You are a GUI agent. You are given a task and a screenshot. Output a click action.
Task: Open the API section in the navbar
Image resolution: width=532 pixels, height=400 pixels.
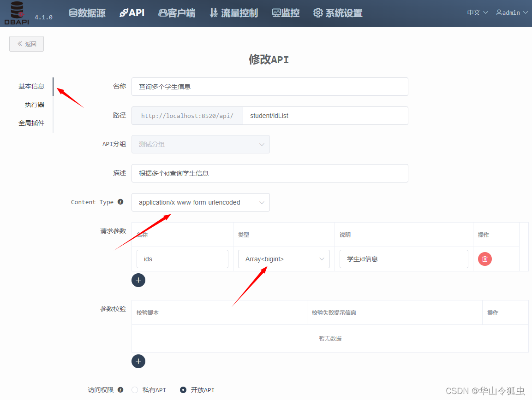(132, 13)
